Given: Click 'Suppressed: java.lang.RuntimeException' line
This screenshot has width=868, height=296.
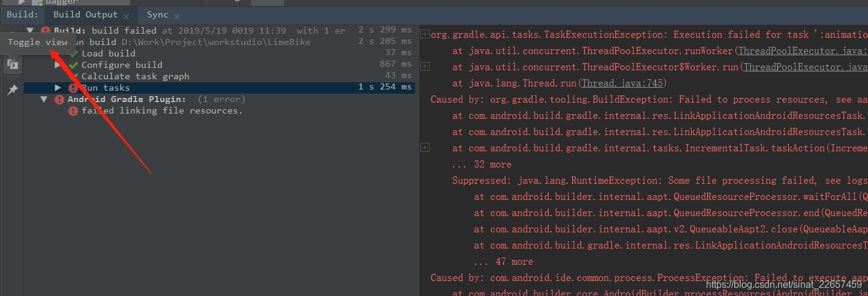Looking at the screenshot, I should [x=660, y=180].
